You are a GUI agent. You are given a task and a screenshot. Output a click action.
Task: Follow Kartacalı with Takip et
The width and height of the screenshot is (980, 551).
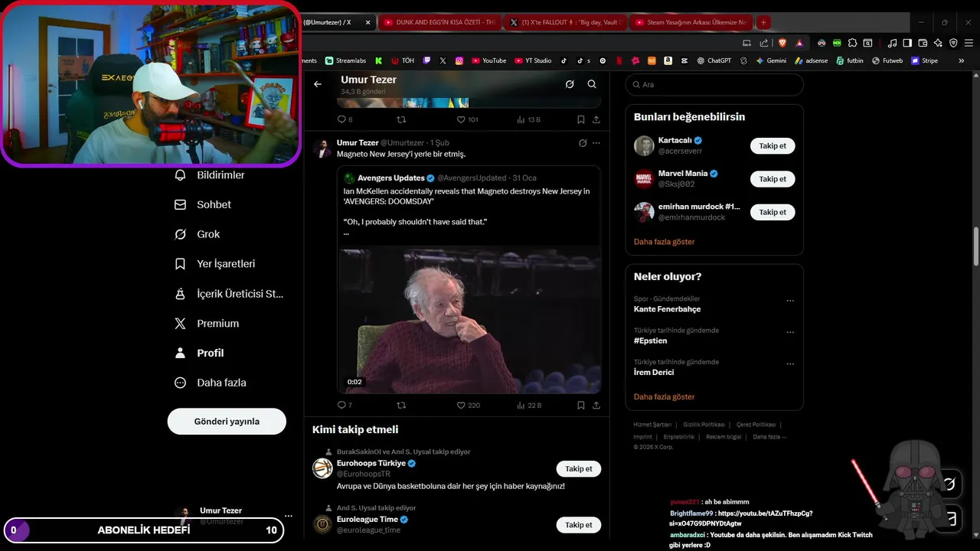pyautogui.click(x=773, y=145)
